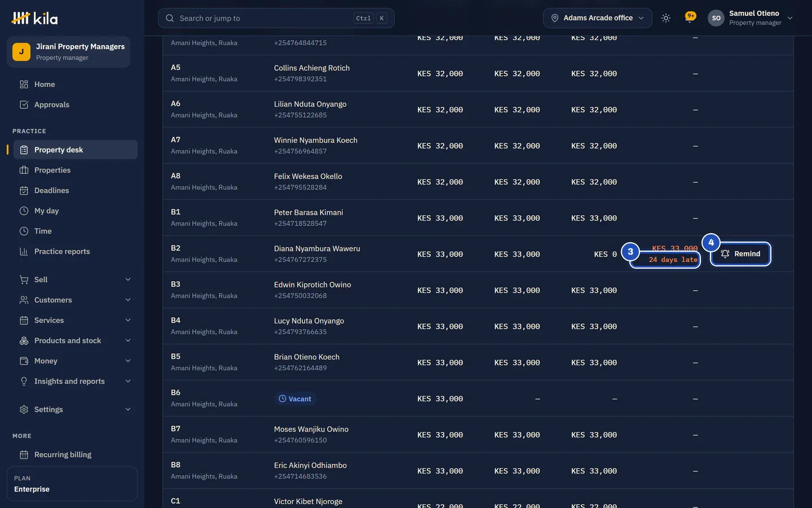Expand the Settings section

coord(76,409)
